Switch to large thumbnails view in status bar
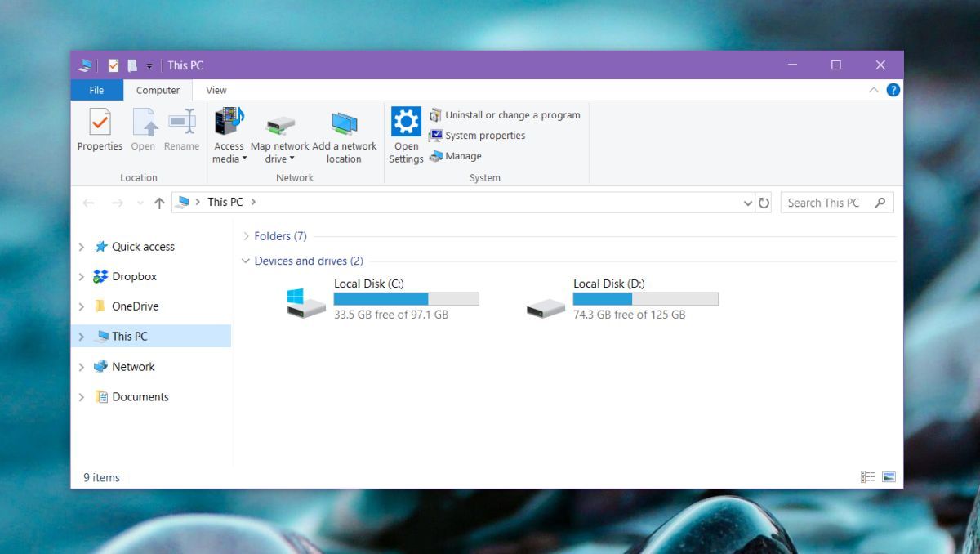 887,476
